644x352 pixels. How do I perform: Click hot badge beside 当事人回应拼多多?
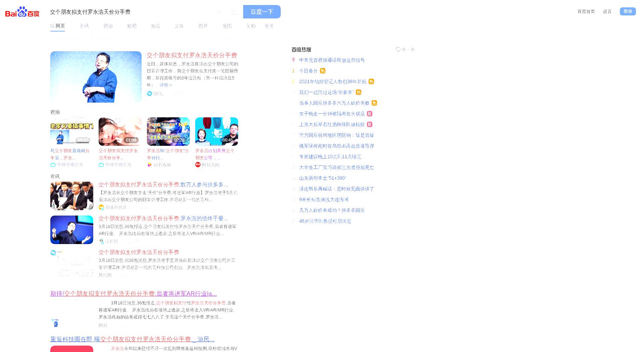374,103
